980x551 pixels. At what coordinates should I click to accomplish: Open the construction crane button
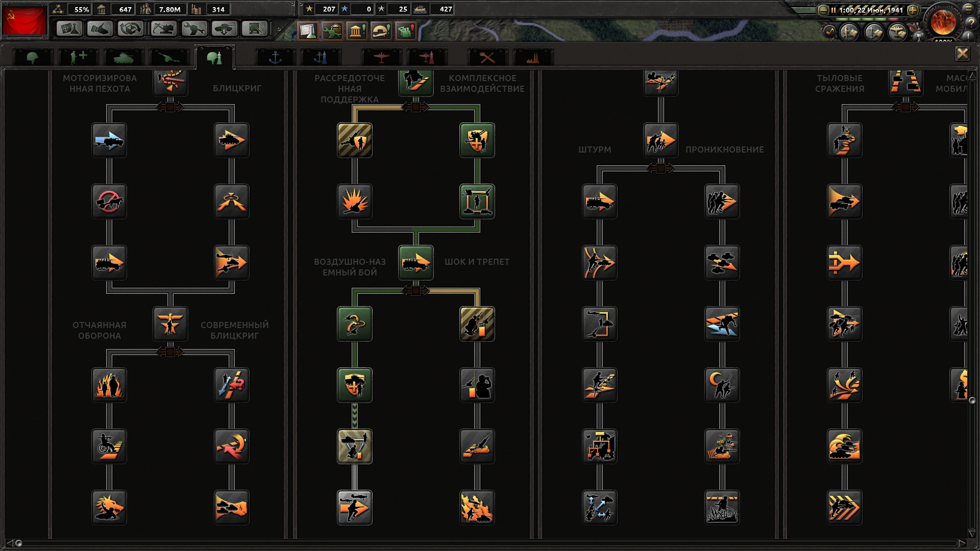coord(163,29)
